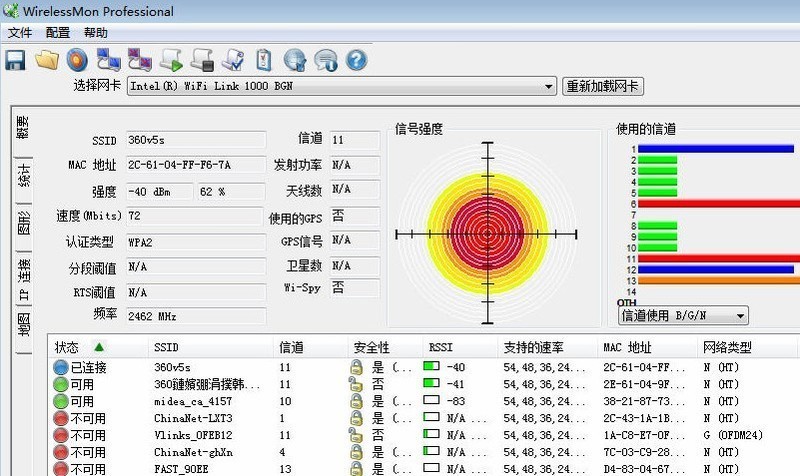Click the 信道 field showing 11
Screen dimensions: 800x476
point(355,140)
